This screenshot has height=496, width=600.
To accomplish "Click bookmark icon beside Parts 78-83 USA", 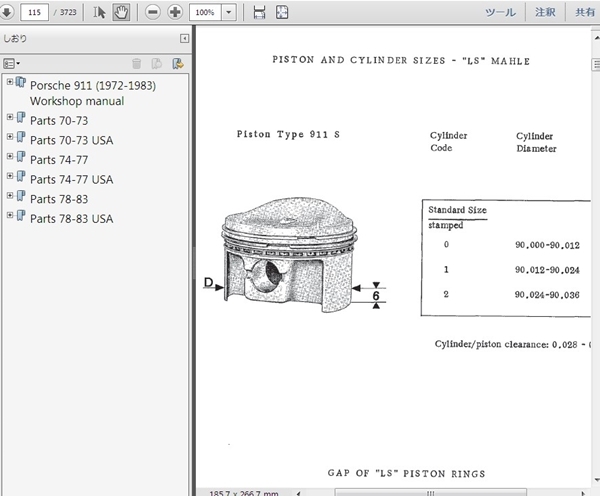I will pos(21,215).
